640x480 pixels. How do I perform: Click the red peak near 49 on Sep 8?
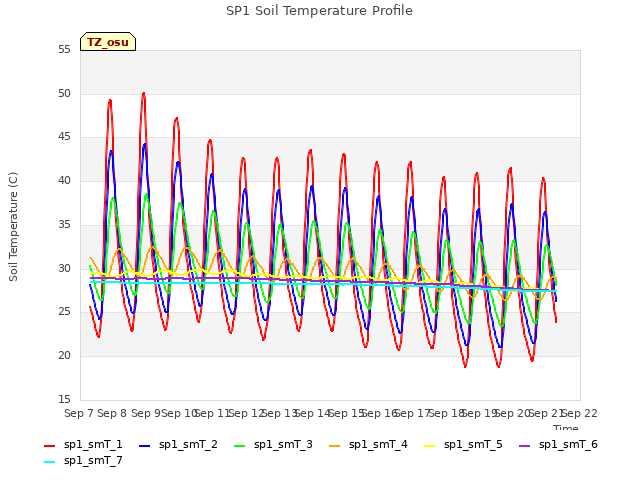tap(110, 101)
